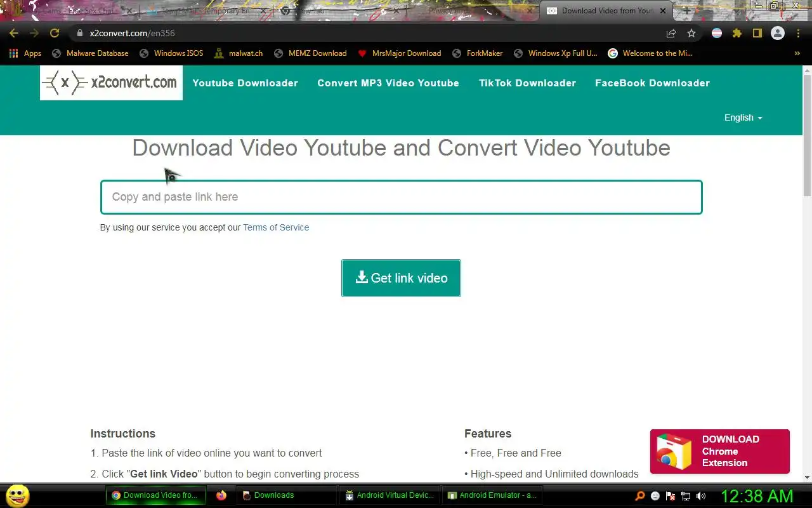Open Windows ISOS bookmark
The height and width of the screenshot is (508, 812).
coord(171,53)
